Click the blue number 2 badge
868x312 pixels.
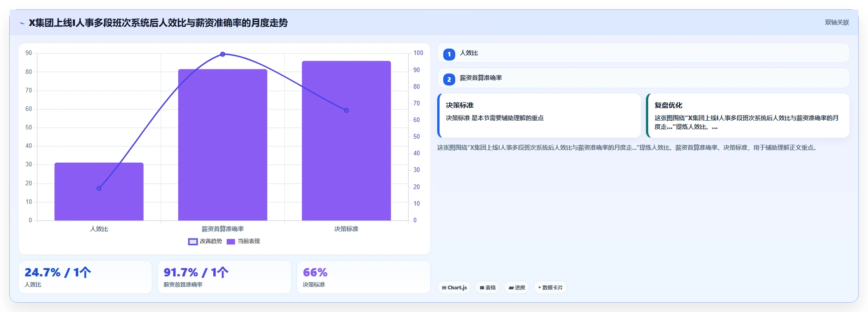coord(449,79)
